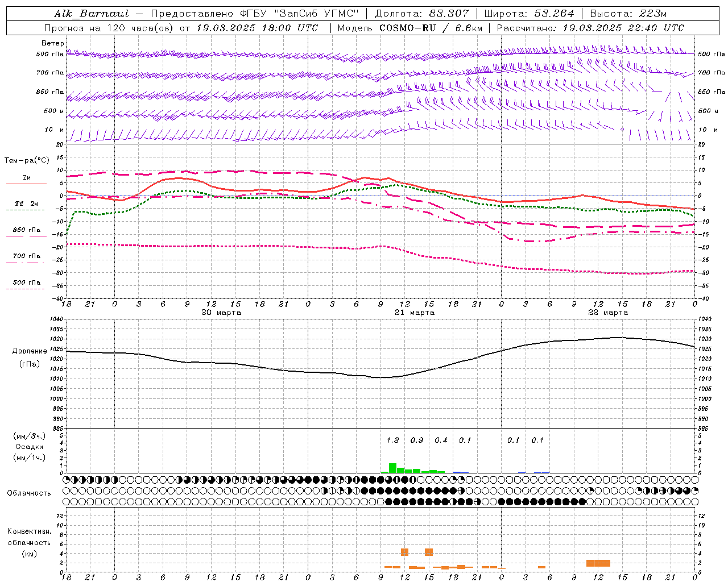The image size is (728, 582).
Task: Click the "20 марта" date label
Action: (221, 313)
